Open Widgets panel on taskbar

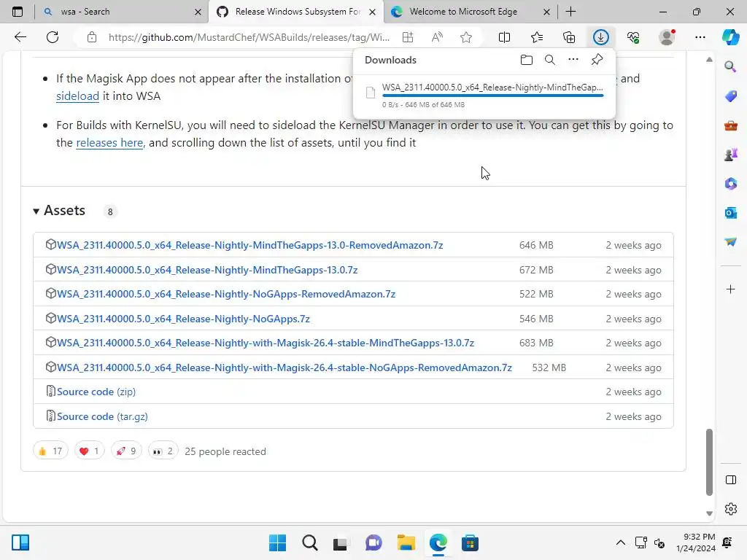point(20,542)
